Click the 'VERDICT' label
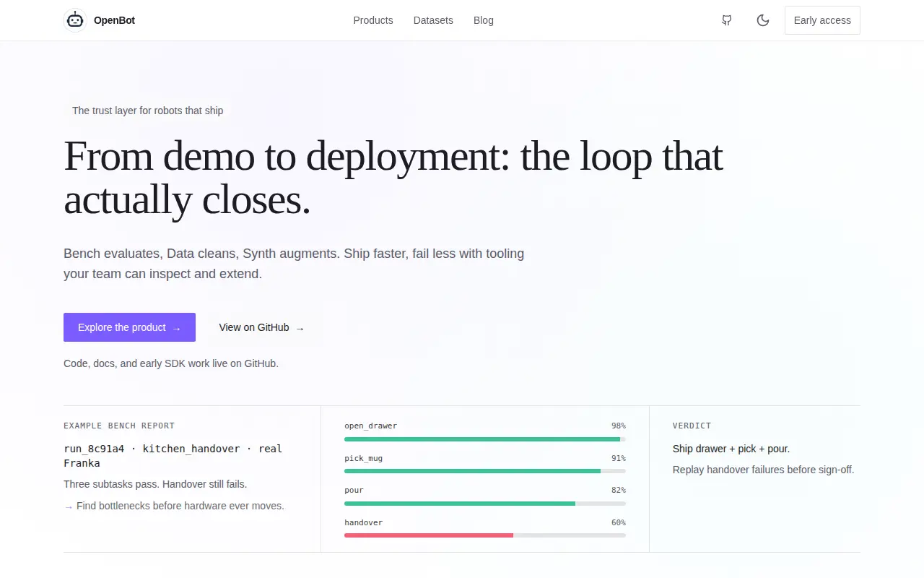Screen dimensions: 924x578 tap(692, 426)
